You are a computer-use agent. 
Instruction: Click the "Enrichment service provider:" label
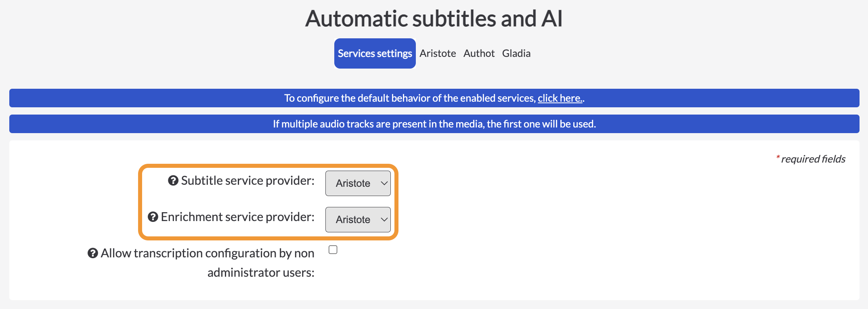(237, 217)
